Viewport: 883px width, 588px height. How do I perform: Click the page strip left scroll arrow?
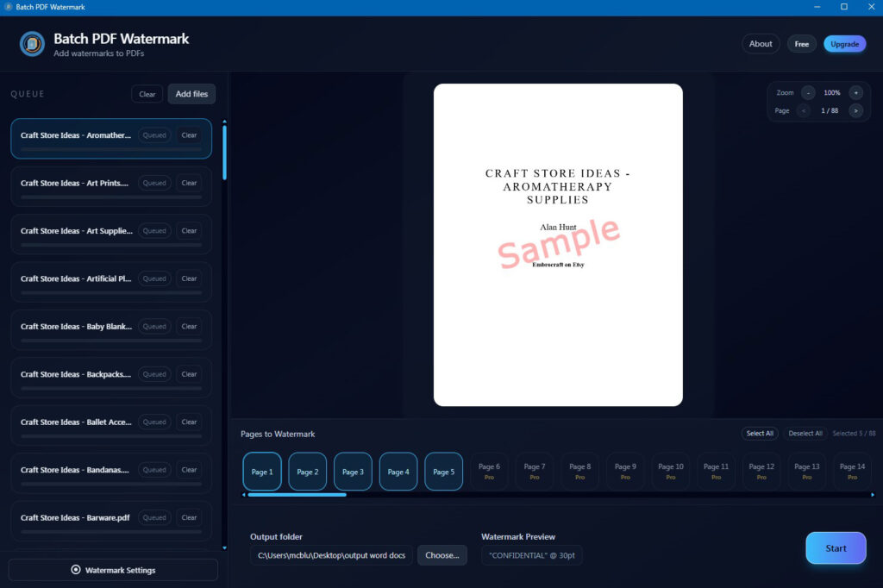click(x=243, y=495)
